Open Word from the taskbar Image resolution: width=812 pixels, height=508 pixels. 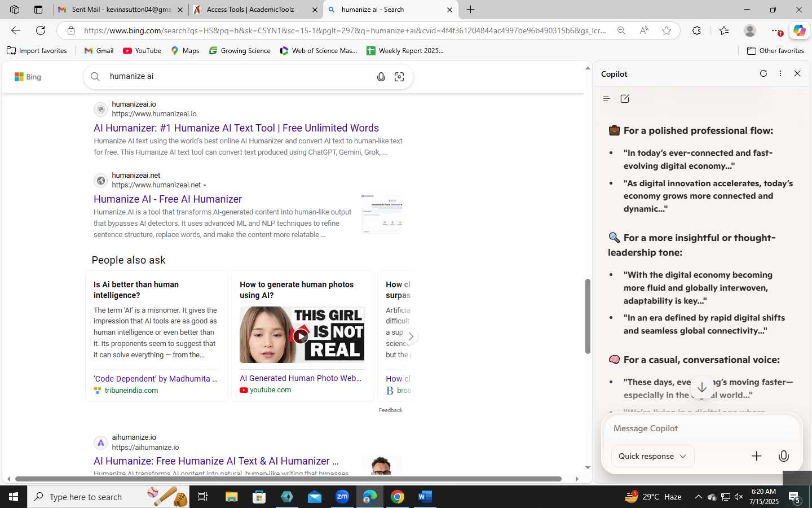(425, 497)
